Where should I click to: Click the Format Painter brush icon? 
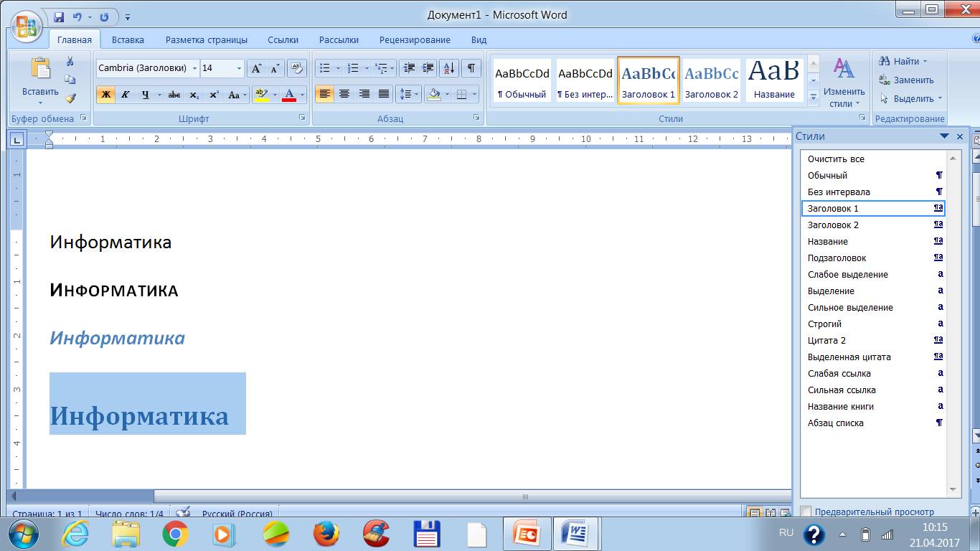[x=70, y=98]
